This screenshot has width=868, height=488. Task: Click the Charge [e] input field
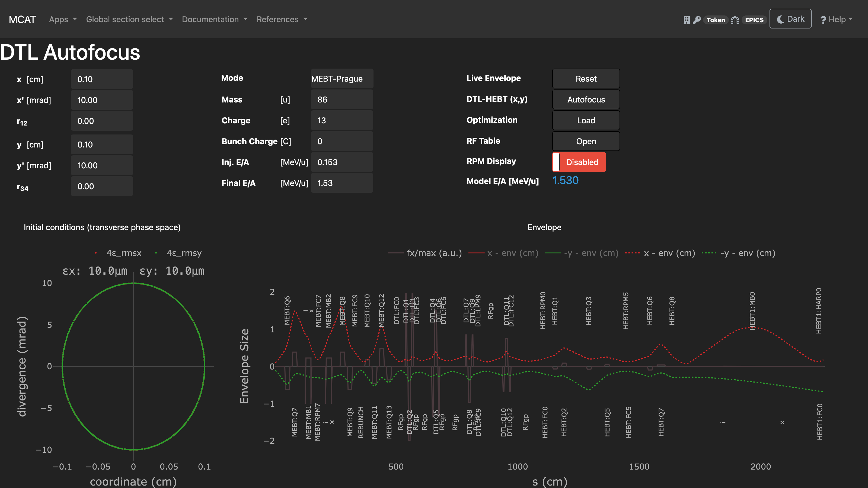click(342, 120)
